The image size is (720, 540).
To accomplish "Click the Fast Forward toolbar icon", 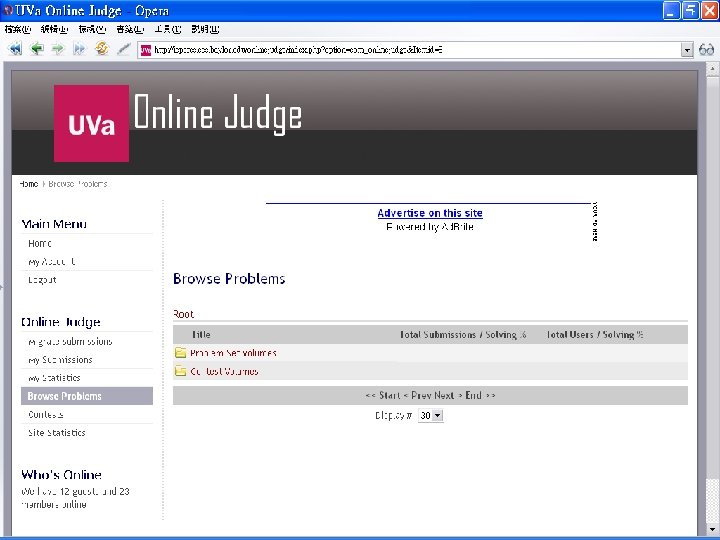I will (x=79, y=49).
